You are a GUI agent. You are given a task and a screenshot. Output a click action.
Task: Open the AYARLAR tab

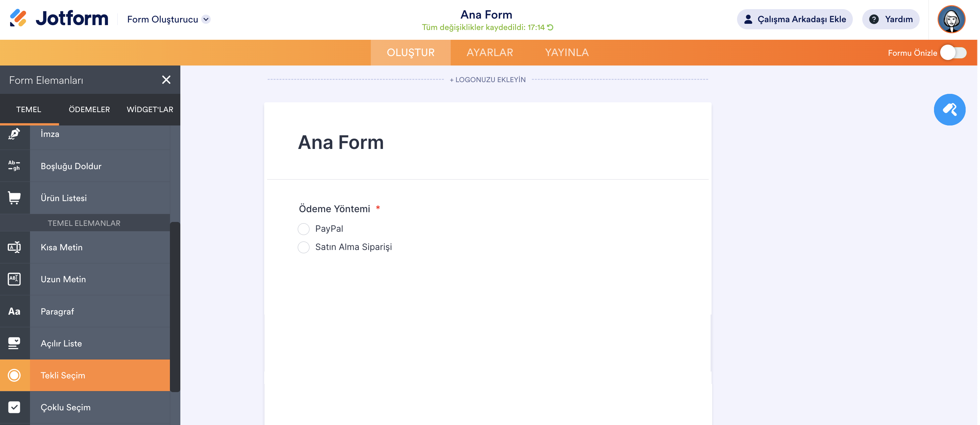pyautogui.click(x=490, y=52)
